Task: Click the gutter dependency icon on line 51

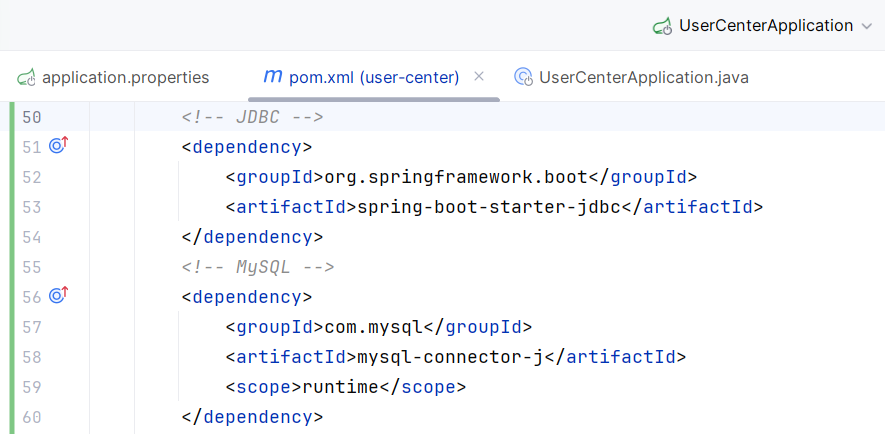Action: (58, 147)
